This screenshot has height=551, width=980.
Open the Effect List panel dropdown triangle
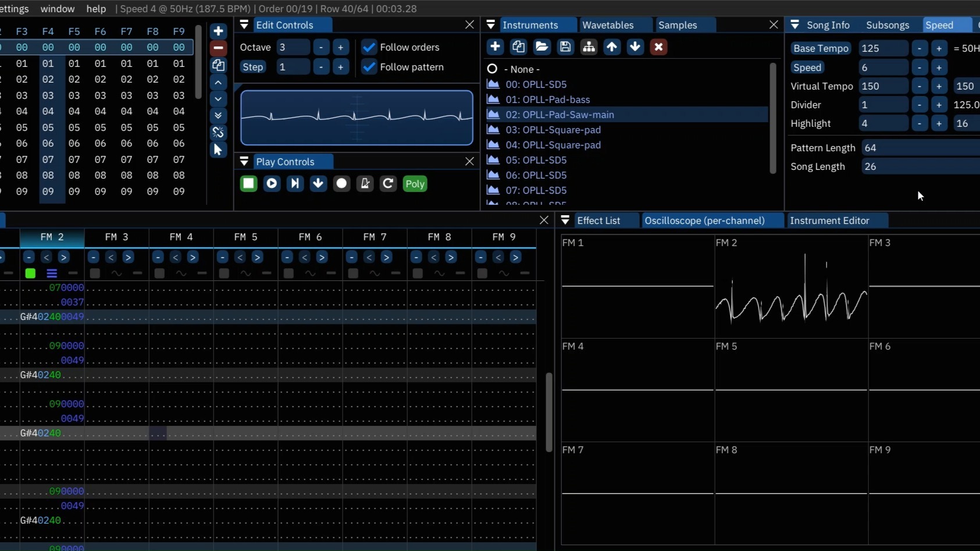coord(565,220)
